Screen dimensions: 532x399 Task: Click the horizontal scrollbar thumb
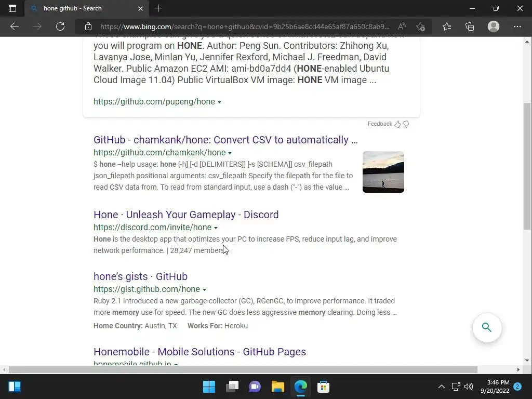(243, 369)
